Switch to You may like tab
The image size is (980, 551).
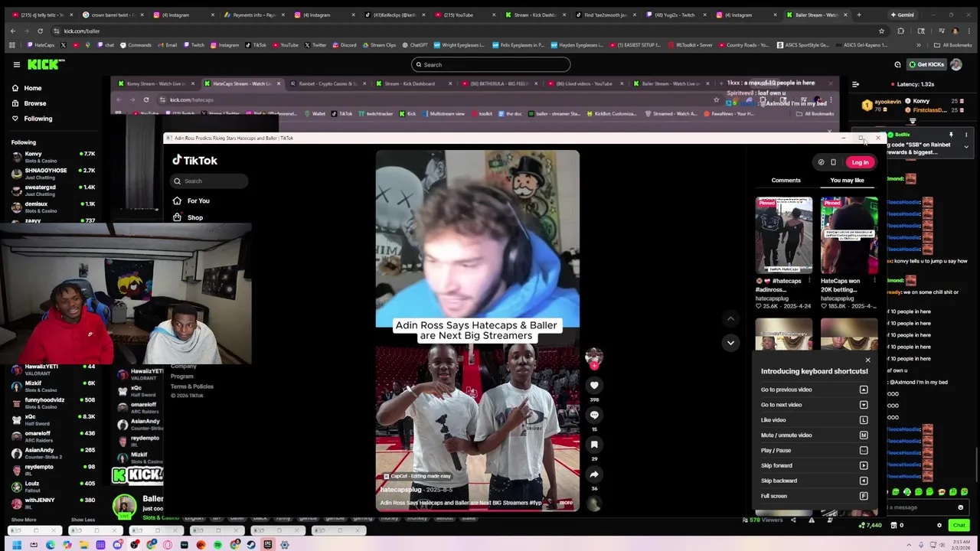click(847, 181)
